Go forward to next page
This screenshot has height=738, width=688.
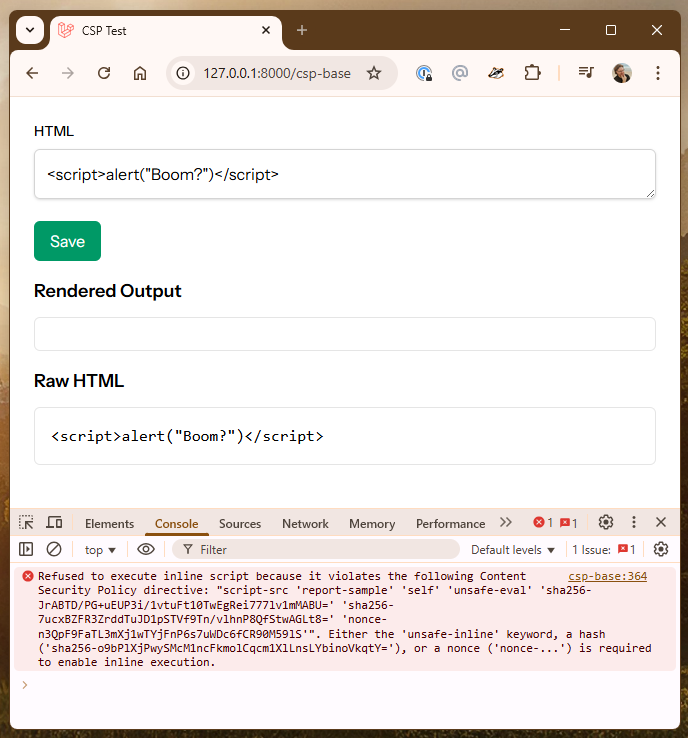(68, 73)
